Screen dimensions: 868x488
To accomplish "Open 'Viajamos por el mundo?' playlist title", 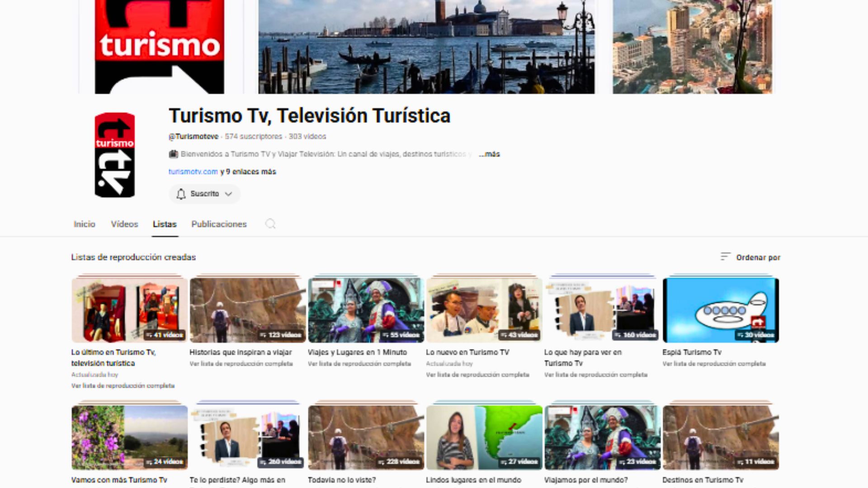I will pyautogui.click(x=586, y=480).
